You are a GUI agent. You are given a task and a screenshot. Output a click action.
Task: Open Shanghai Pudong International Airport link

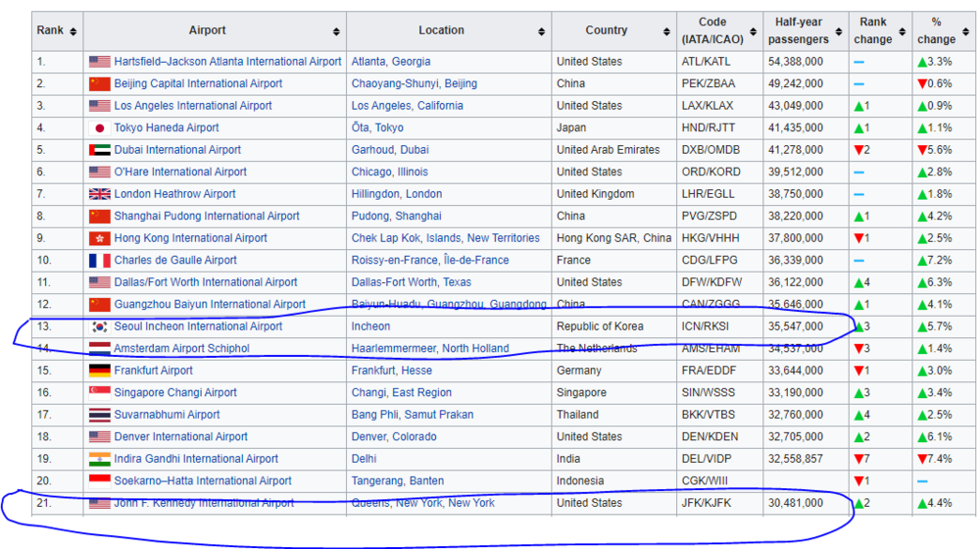click(x=206, y=217)
